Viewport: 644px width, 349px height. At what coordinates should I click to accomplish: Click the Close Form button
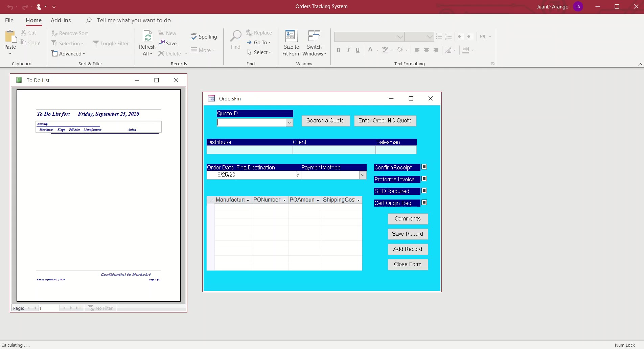point(408,264)
